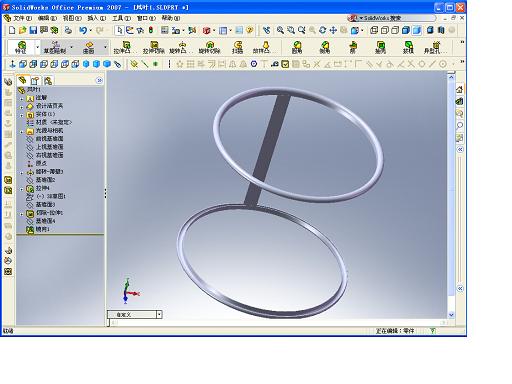Click the viewport vertical scrollbar down arrow
This screenshot has width=512, height=384.
tap(451, 314)
